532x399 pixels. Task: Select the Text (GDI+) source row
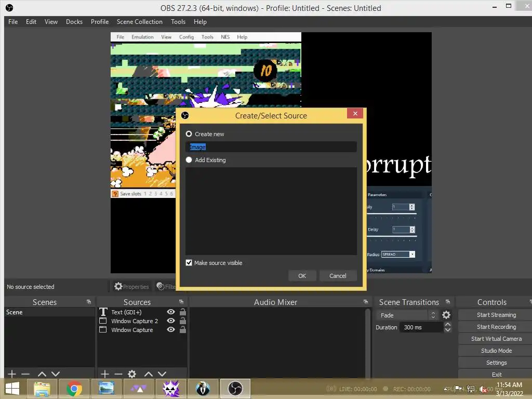click(x=142, y=312)
